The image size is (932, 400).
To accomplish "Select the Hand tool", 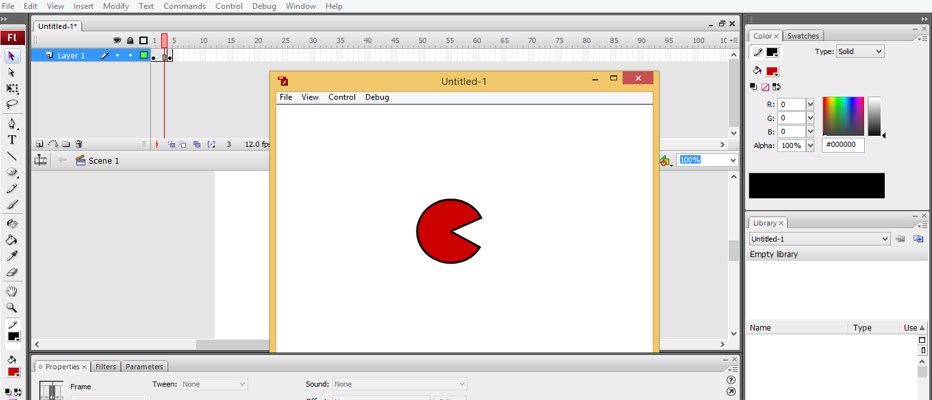I will coord(11,291).
